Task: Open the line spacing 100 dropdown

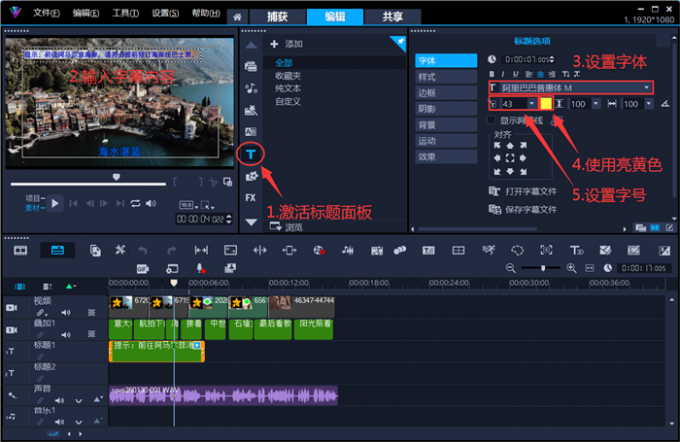Action: [596, 104]
